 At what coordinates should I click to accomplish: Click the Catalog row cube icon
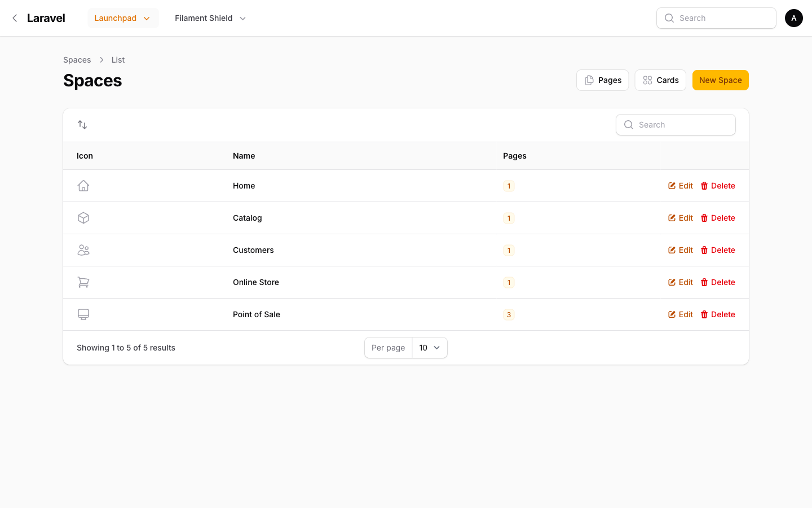click(x=83, y=218)
